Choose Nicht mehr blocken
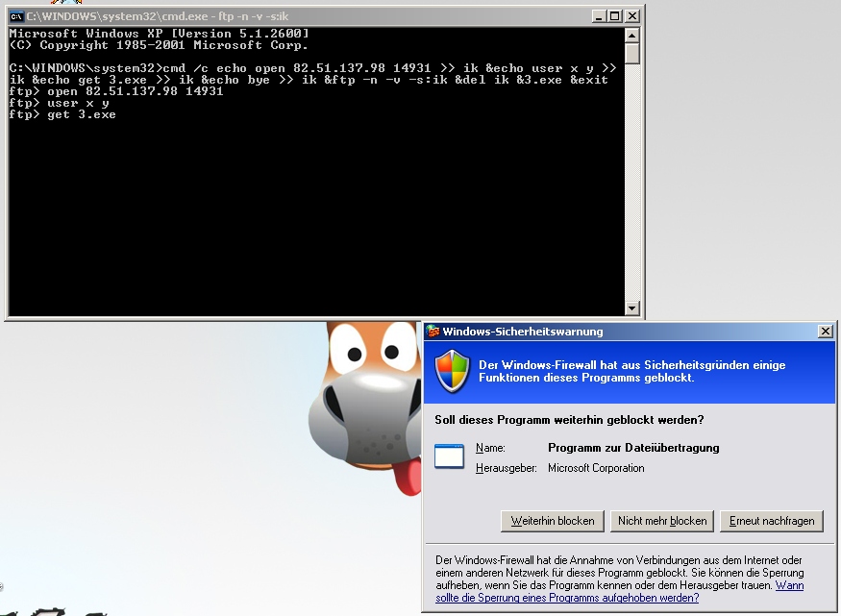This screenshot has height=616, width=841. pyautogui.click(x=662, y=521)
